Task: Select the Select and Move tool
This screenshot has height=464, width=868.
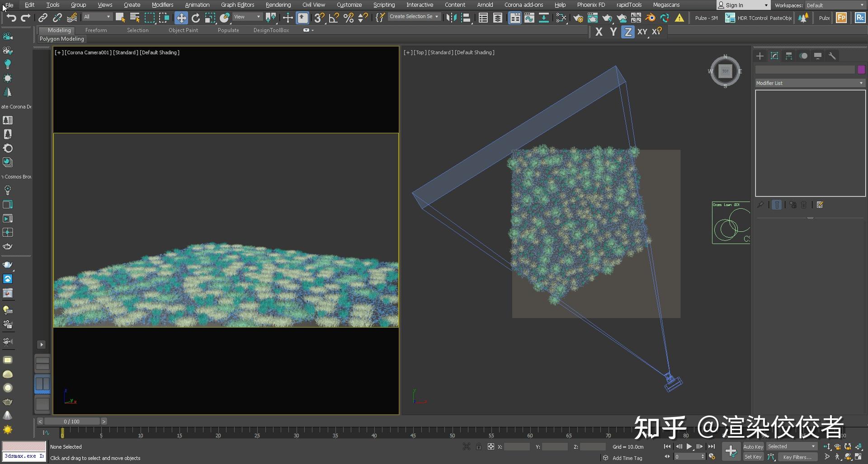Action: point(181,18)
